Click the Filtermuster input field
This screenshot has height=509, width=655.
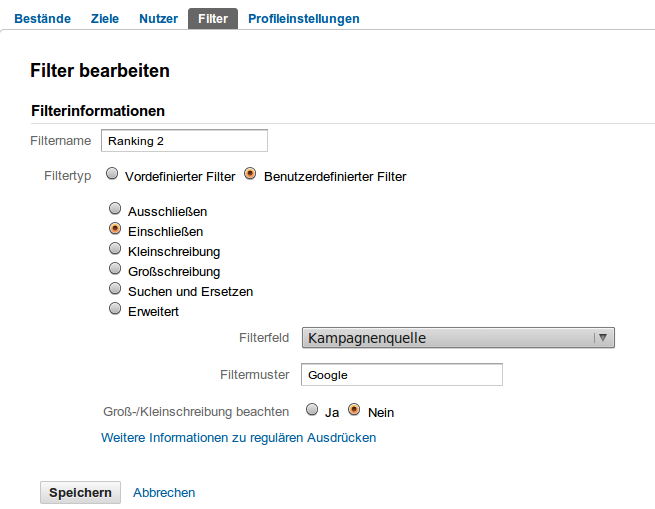pyautogui.click(x=401, y=375)
